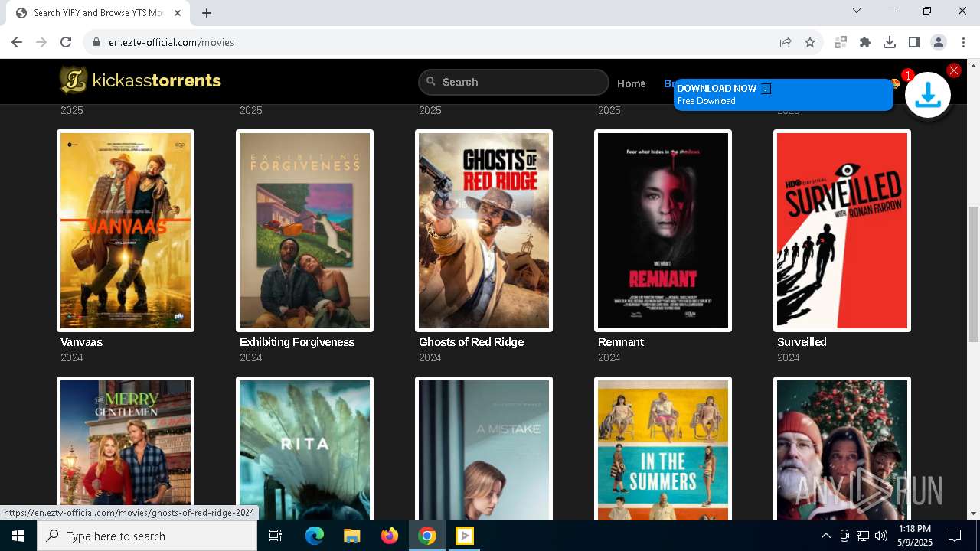The image size is (980, 551).
Task: Open the notification center icon
Action: point(955,536)
